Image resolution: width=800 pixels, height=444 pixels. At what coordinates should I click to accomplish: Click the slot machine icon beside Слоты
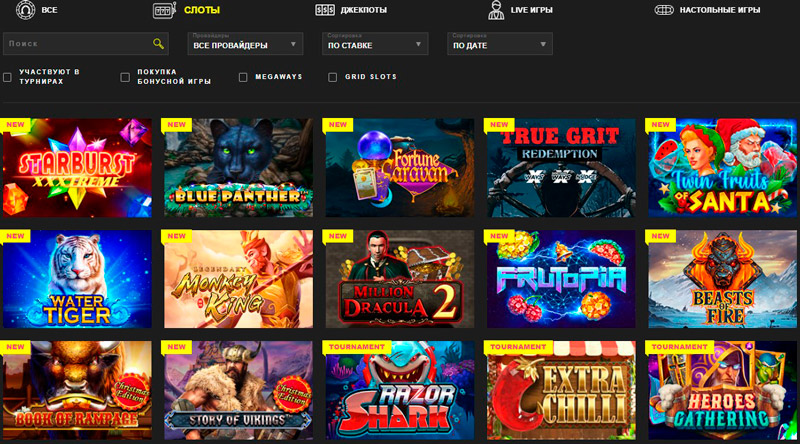[x=164, y=11]
